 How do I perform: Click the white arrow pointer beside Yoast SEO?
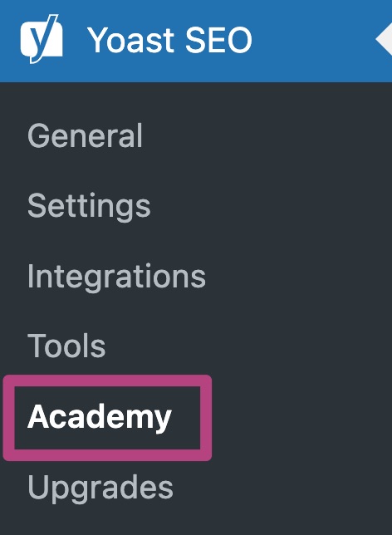384,40
